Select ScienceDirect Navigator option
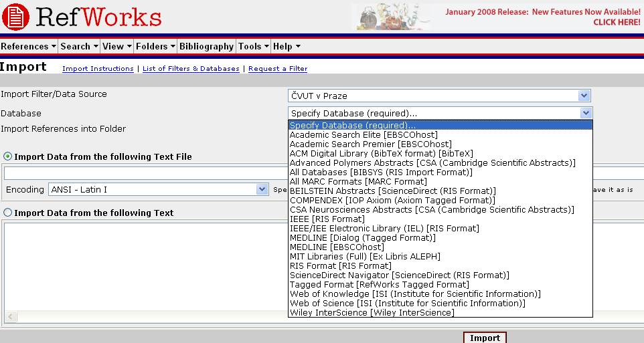 point(440,275)
